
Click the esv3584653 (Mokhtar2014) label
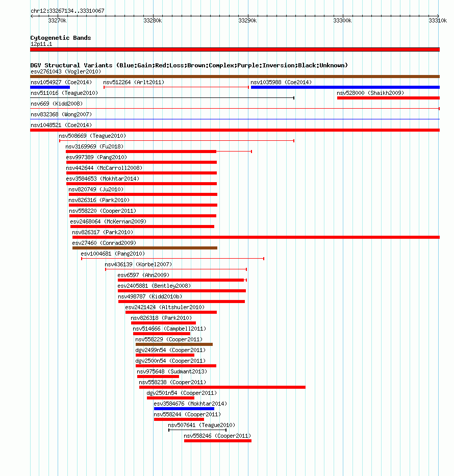pyautogui.click(x=103, y=179)
